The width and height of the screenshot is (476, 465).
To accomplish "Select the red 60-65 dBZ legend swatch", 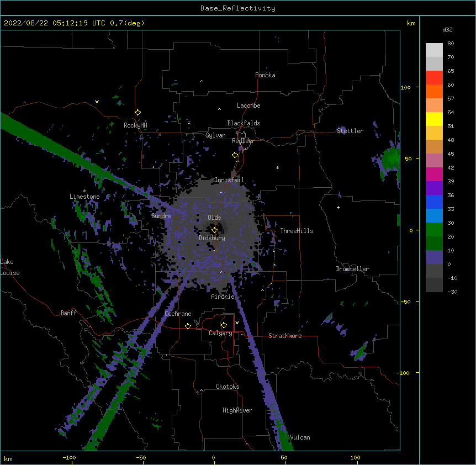I will point(434,77).
